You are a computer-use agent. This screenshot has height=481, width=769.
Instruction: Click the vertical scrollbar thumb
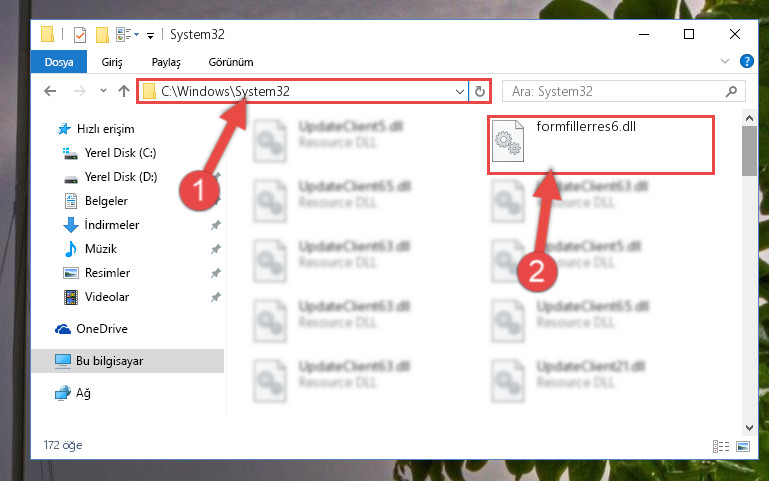click(749, 151)
